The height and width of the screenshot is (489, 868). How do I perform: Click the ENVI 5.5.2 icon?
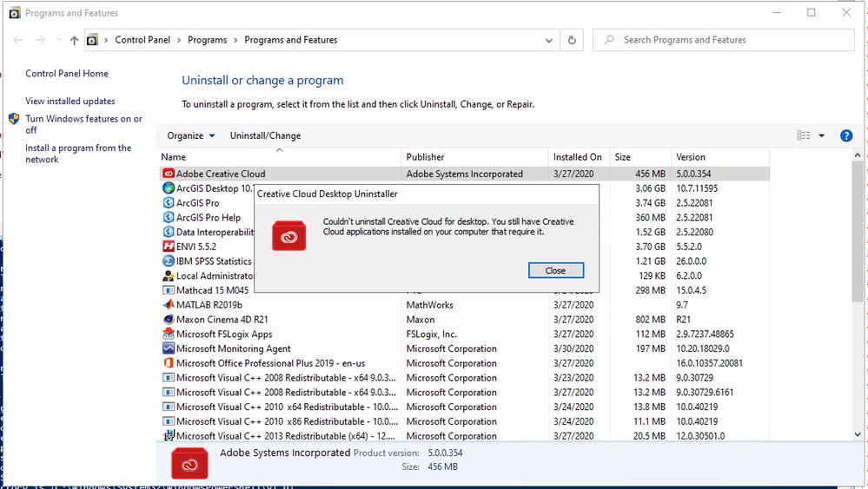[169, 246]
